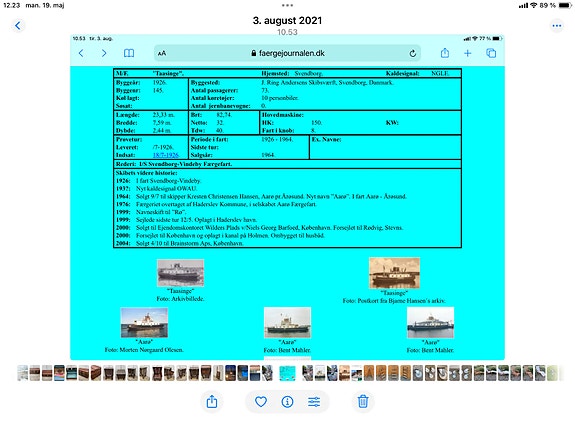
Task: Delete the photo with the trash icon
Action: coord(363,401)
